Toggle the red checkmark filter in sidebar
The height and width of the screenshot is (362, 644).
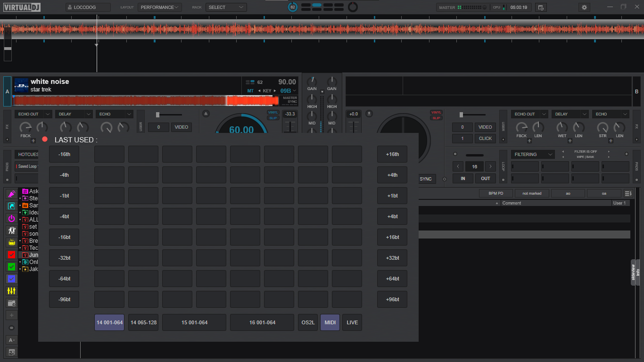pyautogui.click(x=11, y=255)
